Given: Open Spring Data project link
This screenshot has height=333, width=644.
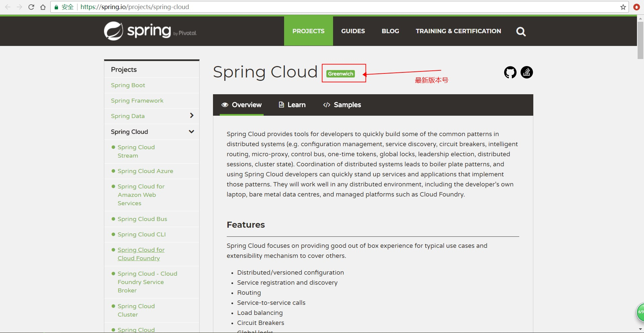Looking at the screenshot, I should pos(128,116).
